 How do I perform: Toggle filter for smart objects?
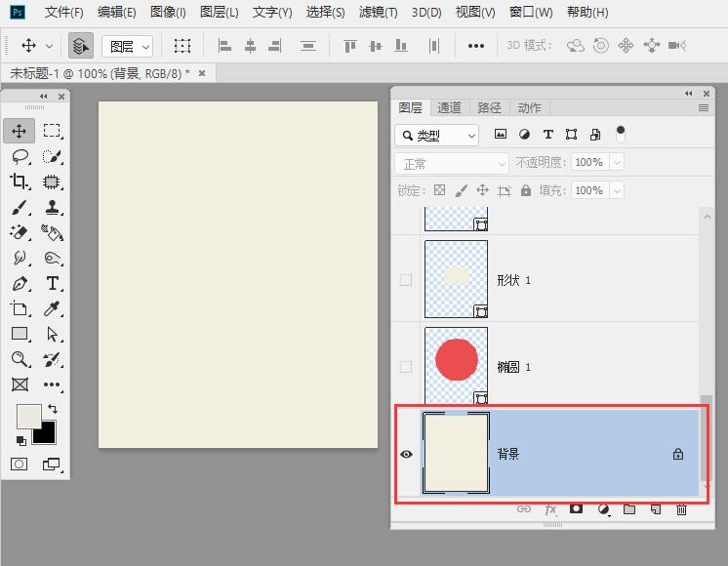click(x=595, y=135)
